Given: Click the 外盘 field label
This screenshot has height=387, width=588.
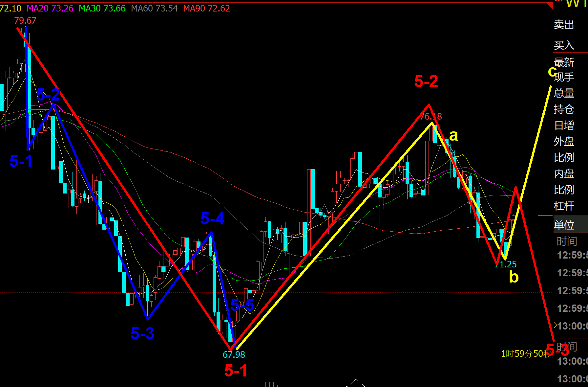Looking at the screenshot, I should click(x=564, y=142).
